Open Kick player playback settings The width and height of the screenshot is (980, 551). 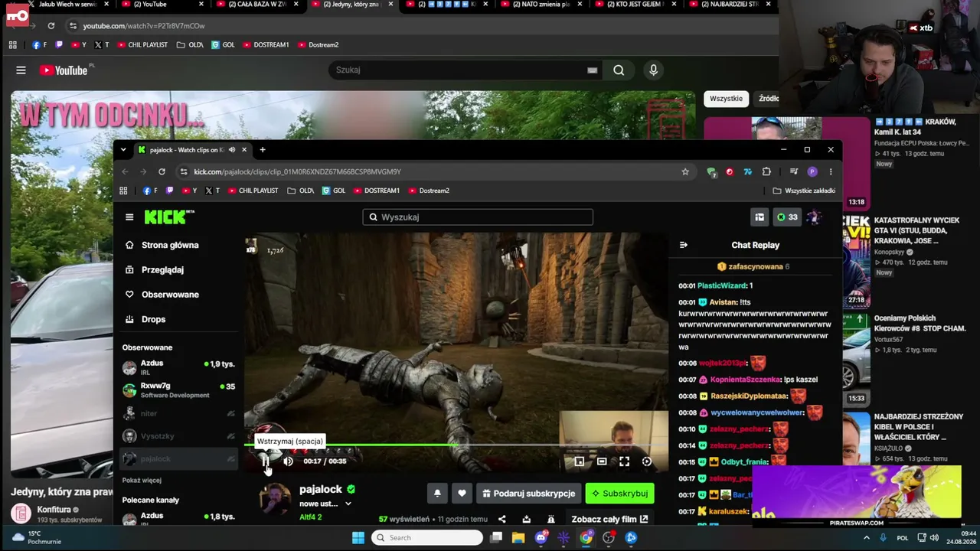tap(647, 461)
